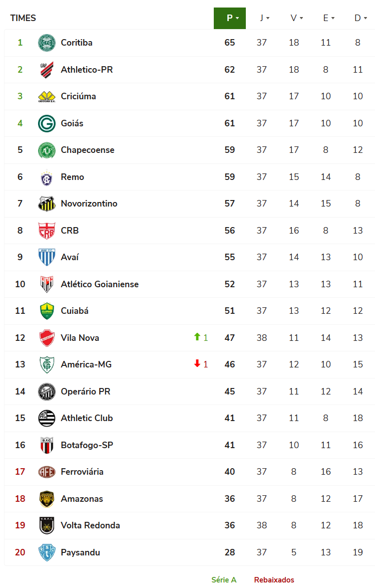Click the Paysandu light-blue crest
The height and width of the screenshot is (588, 375).
point(47,552)
